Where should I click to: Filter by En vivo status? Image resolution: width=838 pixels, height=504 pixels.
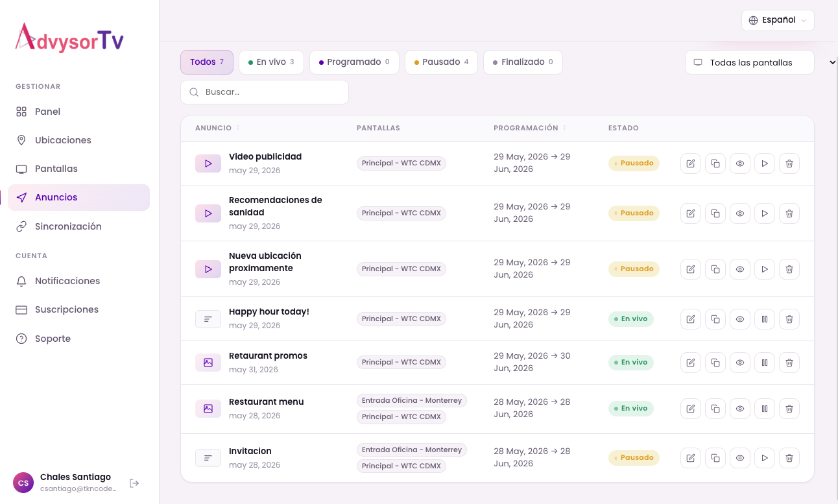271,62
